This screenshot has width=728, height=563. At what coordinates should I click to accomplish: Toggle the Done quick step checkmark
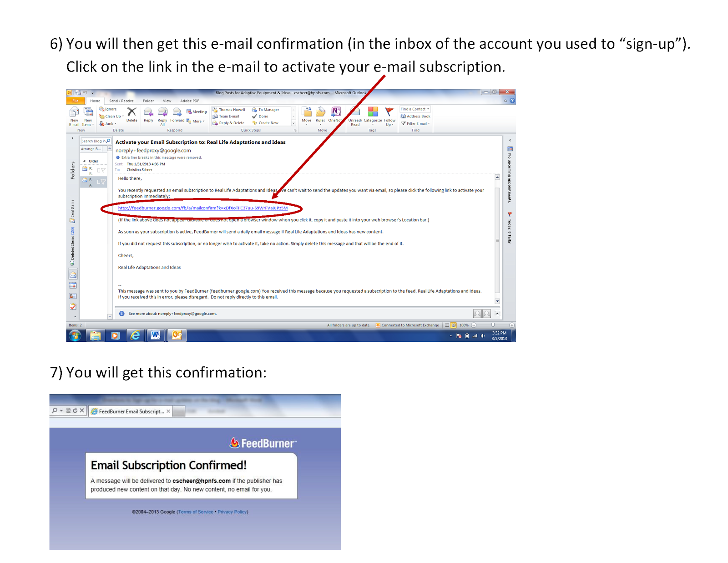tap(263, 116)
